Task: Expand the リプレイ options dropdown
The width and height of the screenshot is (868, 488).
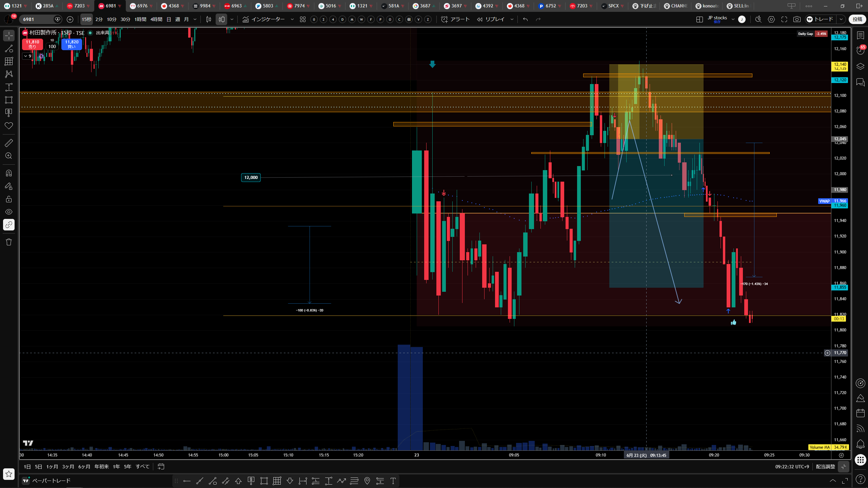Action: pos(512,19)
